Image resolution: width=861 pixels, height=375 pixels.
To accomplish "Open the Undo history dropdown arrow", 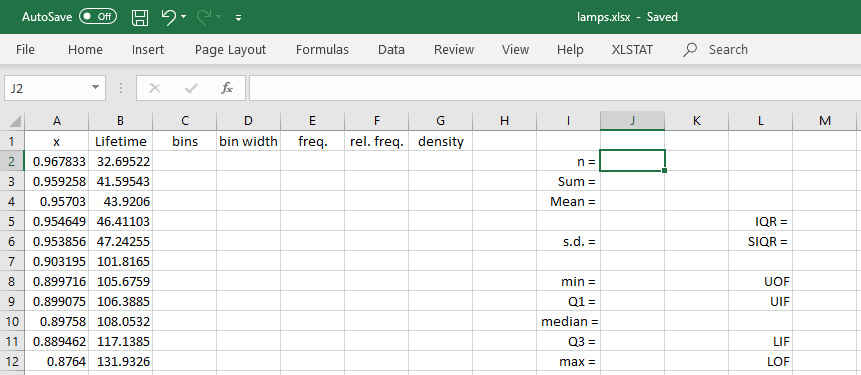I will [x=183, y=18].
